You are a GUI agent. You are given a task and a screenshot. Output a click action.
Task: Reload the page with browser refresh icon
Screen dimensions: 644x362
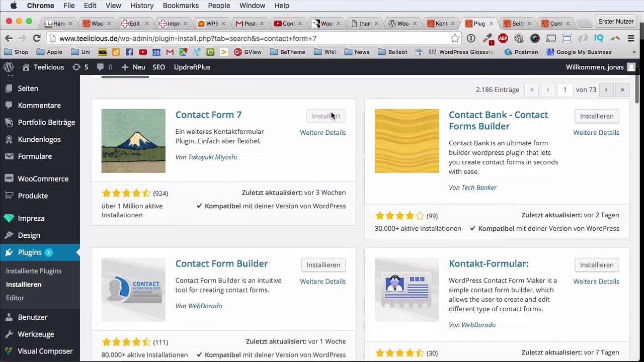pos(36,38)
